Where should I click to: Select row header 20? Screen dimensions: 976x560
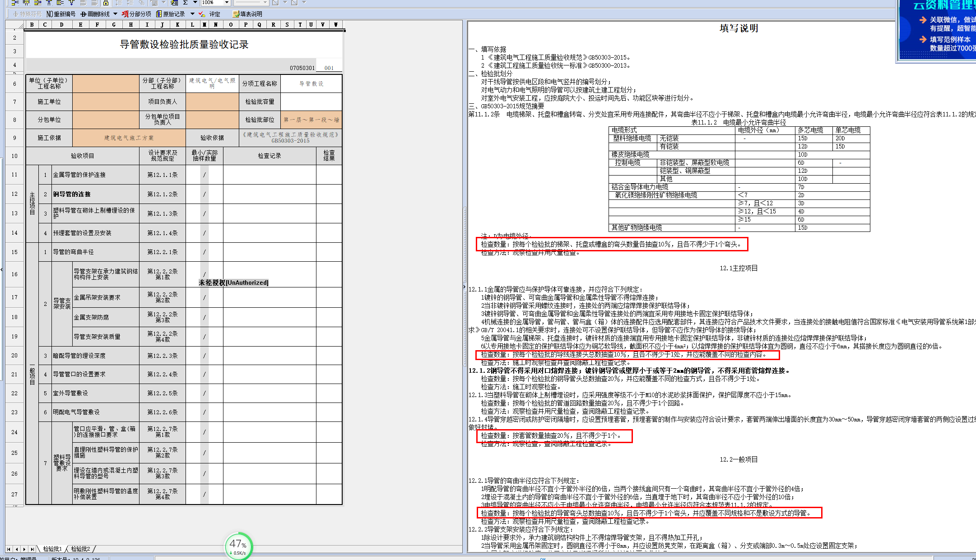point(14,356)
